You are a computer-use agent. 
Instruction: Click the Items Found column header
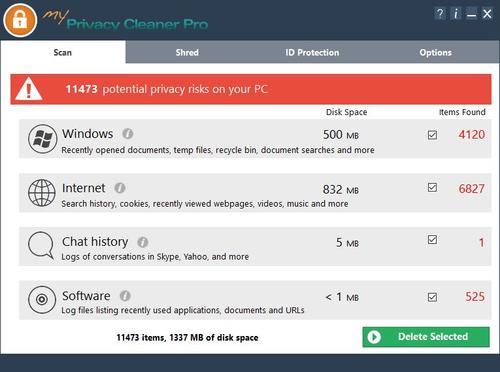tap(462, 112)
